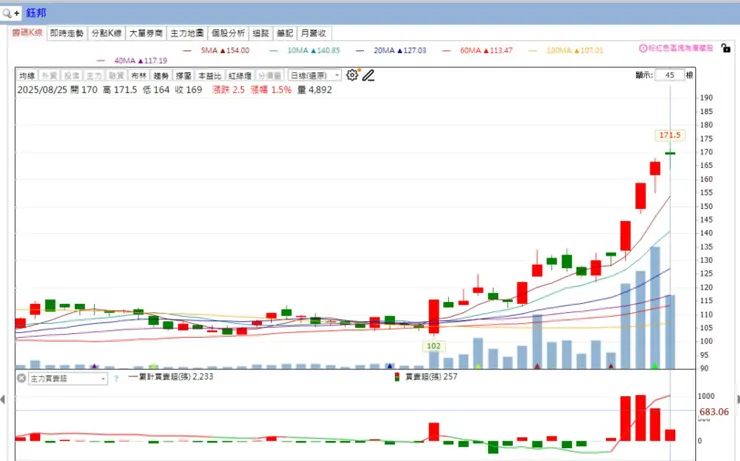The image size is (740, 461).
Task: Switch to the 月營收 tab
Action: pos(313,33)
